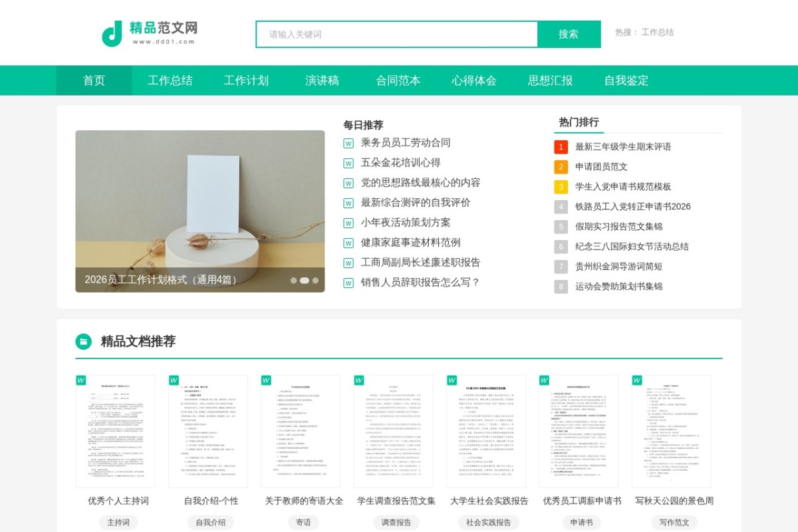The image size is (798, 532).
Task: Go to 首页 nav tab
Action: [94, 80]
